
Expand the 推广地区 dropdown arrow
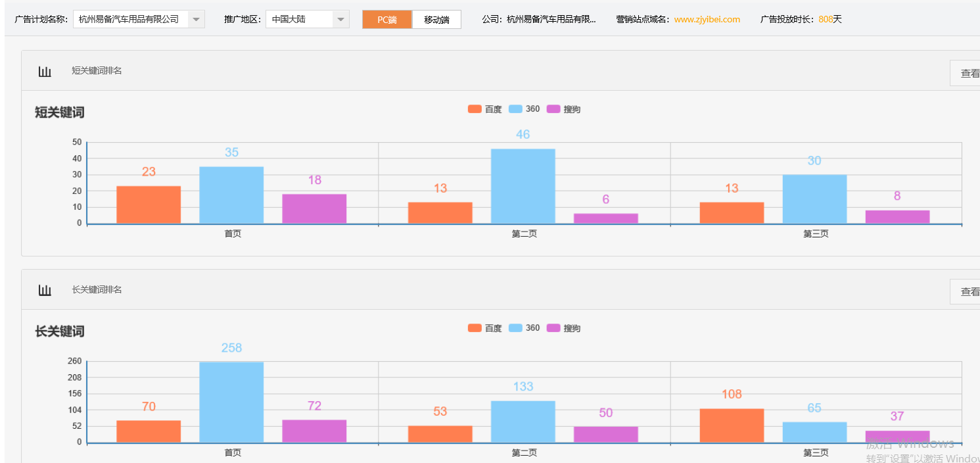pos(340,20)
